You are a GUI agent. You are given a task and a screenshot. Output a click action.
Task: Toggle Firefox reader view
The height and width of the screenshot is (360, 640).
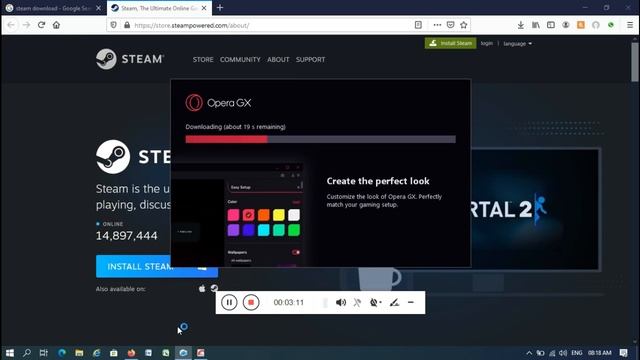pos(418,25)
